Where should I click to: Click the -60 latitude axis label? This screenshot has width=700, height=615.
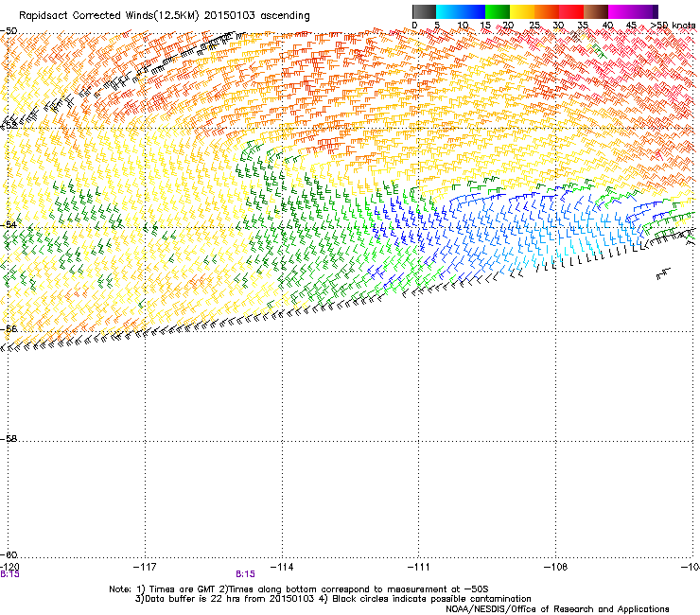pos(9,554)
